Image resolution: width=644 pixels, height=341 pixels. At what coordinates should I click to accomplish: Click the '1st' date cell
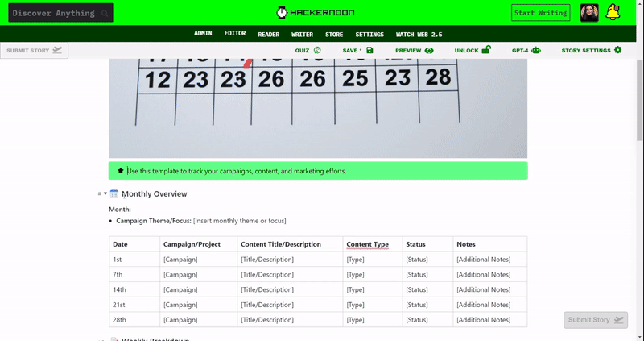point(134,259)
